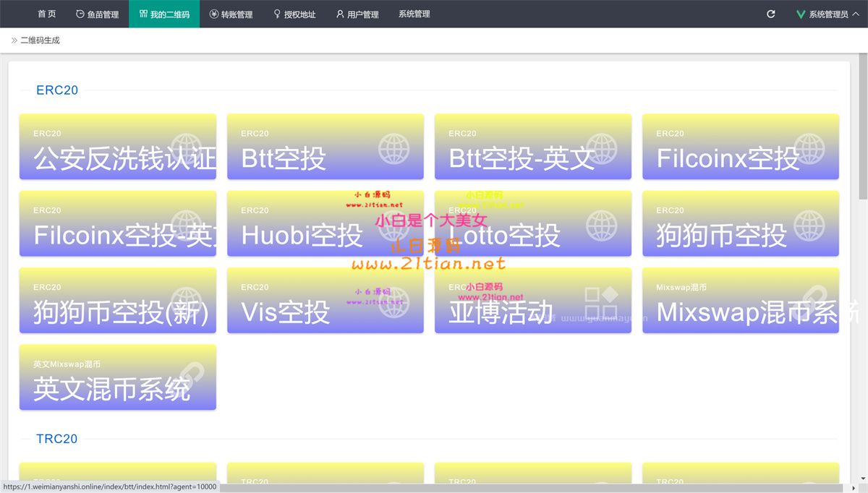868x493 pixels.
Task: Open the Huobi空投 card
Action: click(x=325, y=223)
